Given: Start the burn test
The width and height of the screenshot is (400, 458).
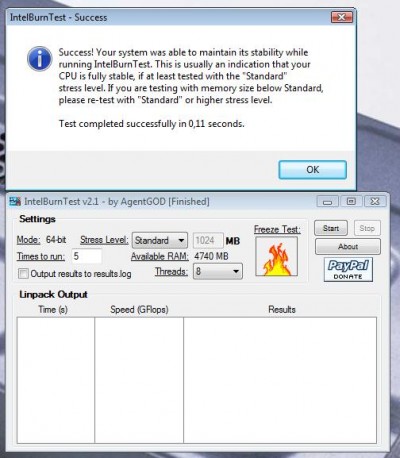Looking at the screenshot, I should (331, 228).
